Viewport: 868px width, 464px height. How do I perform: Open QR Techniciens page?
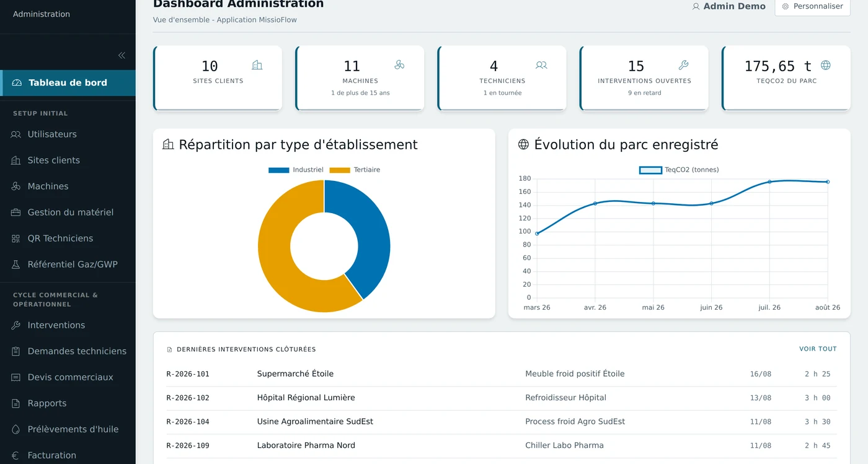coord(68,239)
